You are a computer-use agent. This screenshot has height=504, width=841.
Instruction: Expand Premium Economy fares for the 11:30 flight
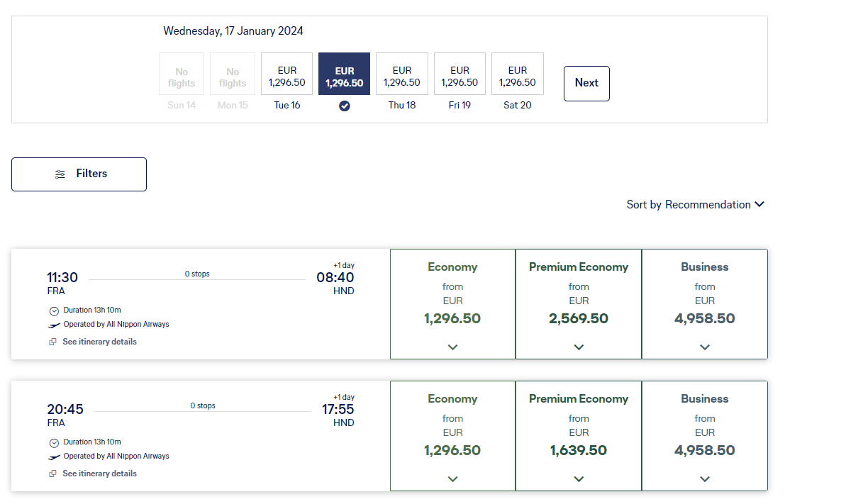(x=579, y=347)
